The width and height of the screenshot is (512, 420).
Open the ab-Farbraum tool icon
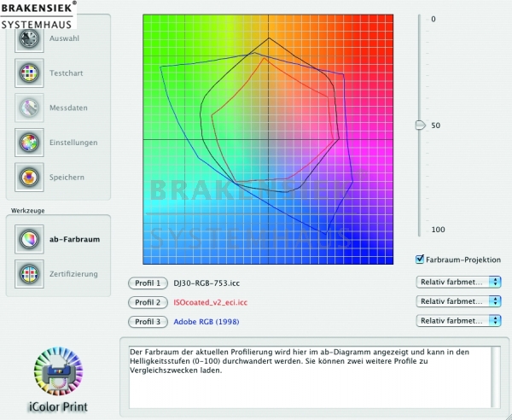point(29,239)
